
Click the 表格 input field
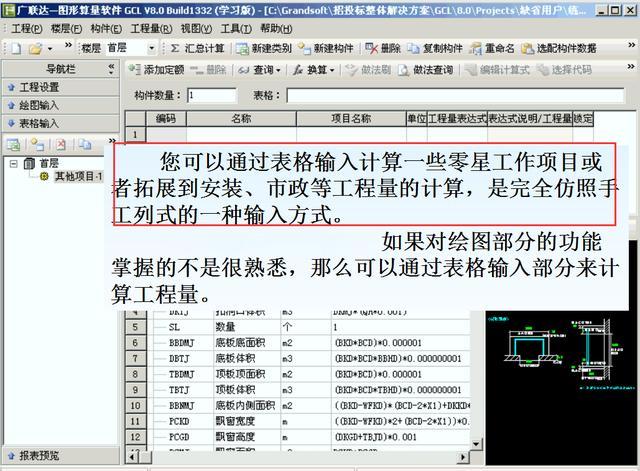[456, 96]
